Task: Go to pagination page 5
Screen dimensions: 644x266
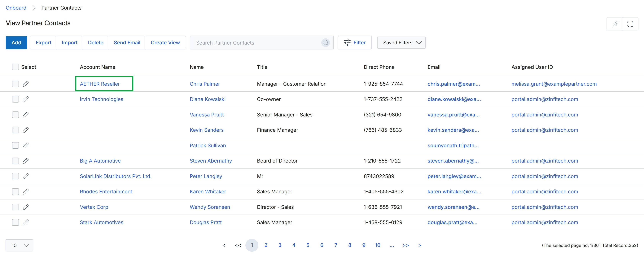Action: click(x=308, y=245)
